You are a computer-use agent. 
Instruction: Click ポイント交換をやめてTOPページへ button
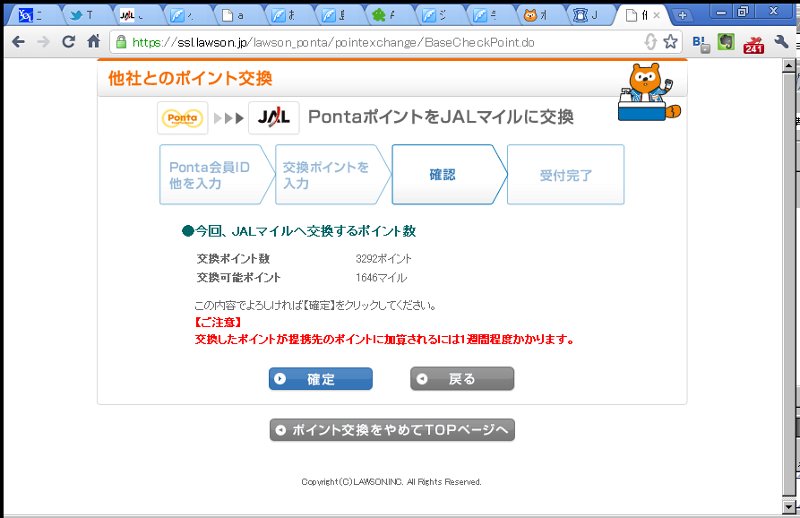tap(392, 430)
